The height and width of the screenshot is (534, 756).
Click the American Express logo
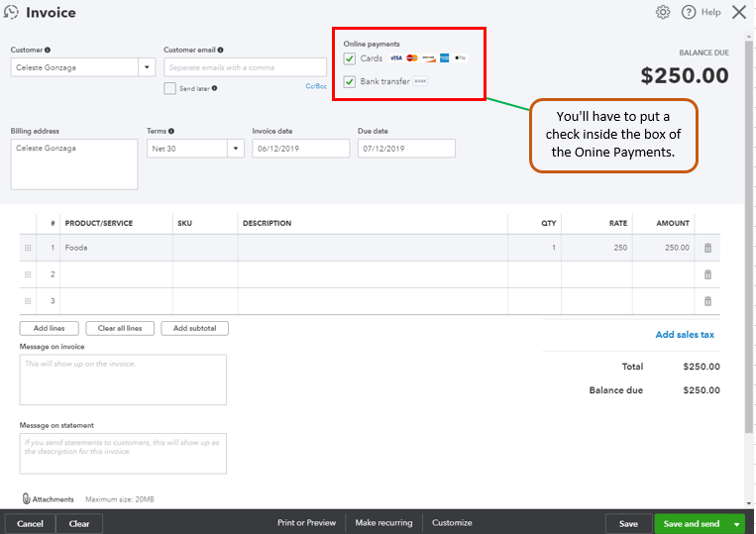[x=445, y=57]
